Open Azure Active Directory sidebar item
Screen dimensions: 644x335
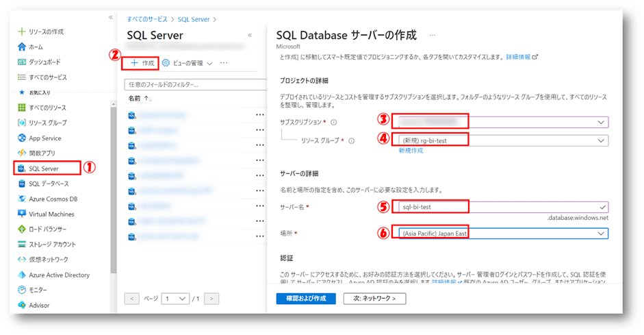(x=54, y=275)
